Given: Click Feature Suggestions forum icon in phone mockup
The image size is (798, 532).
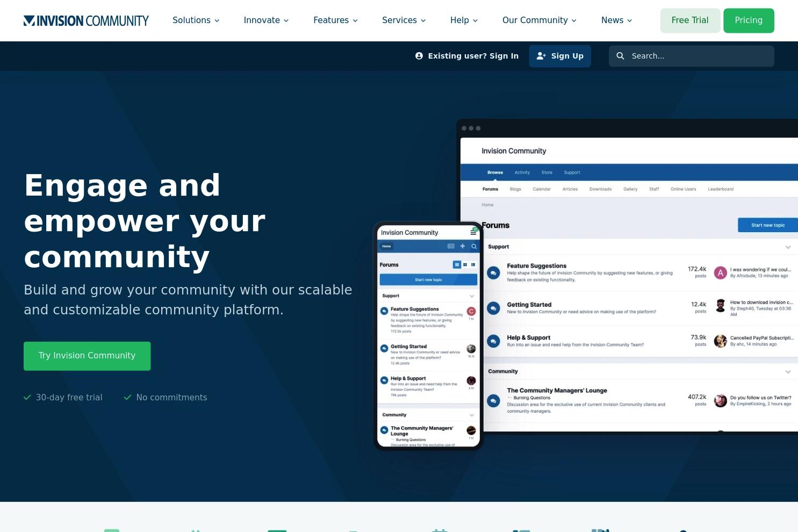Looking at the screenshot, I should [x=384, y=311].
